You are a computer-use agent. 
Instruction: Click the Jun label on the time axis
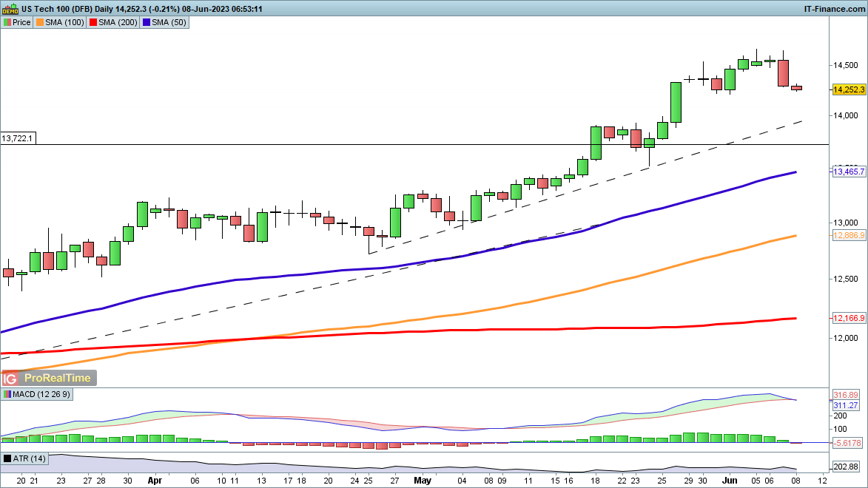(730, 481)
